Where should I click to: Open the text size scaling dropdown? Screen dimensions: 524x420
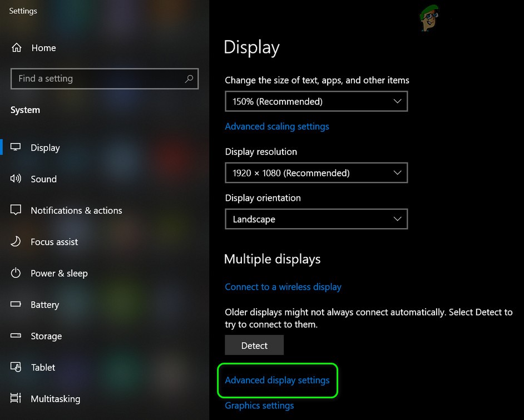pyautogui.click(x=316, y=101)
